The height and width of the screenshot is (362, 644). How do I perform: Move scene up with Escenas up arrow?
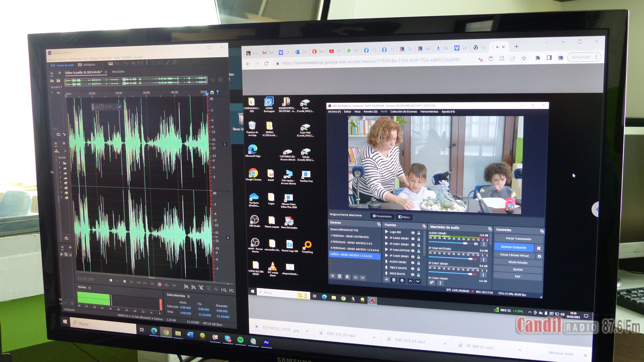(355, 277)
